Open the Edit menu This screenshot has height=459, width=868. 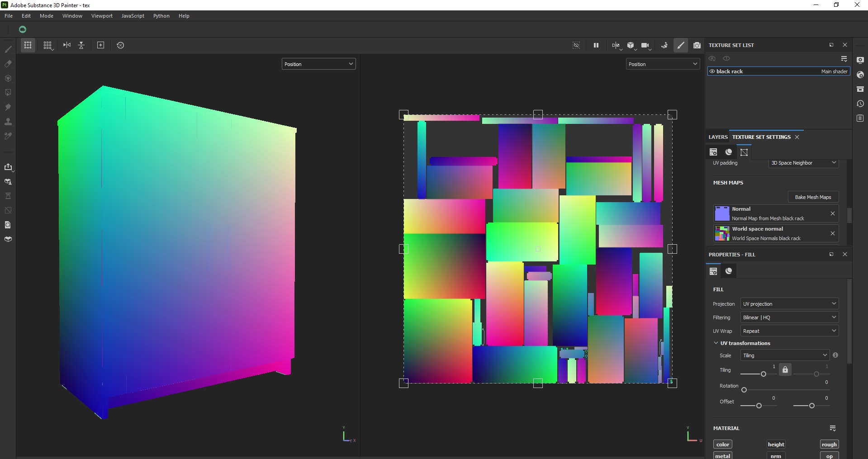pyautogui.click(x=26, y=16)
